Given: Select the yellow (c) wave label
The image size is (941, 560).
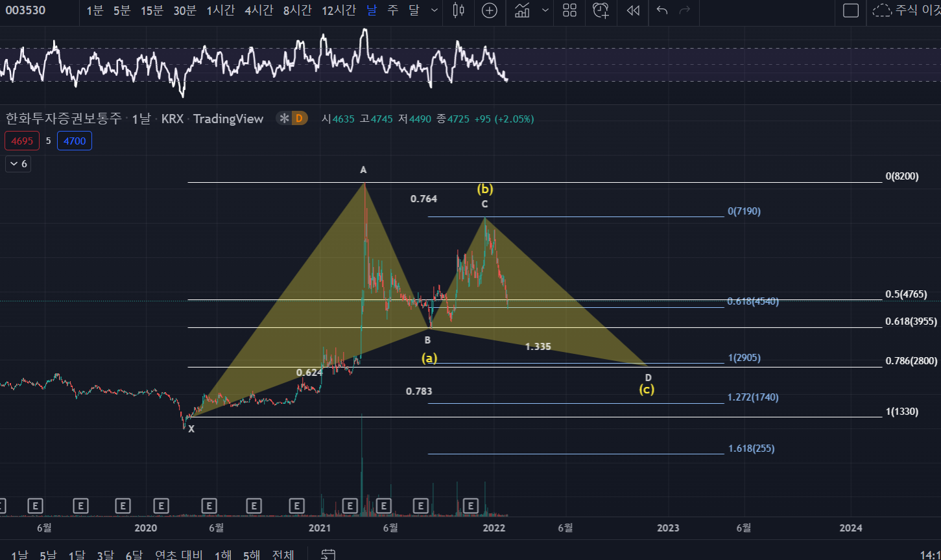Looking at the screenshot, I should tap(647, 390).
